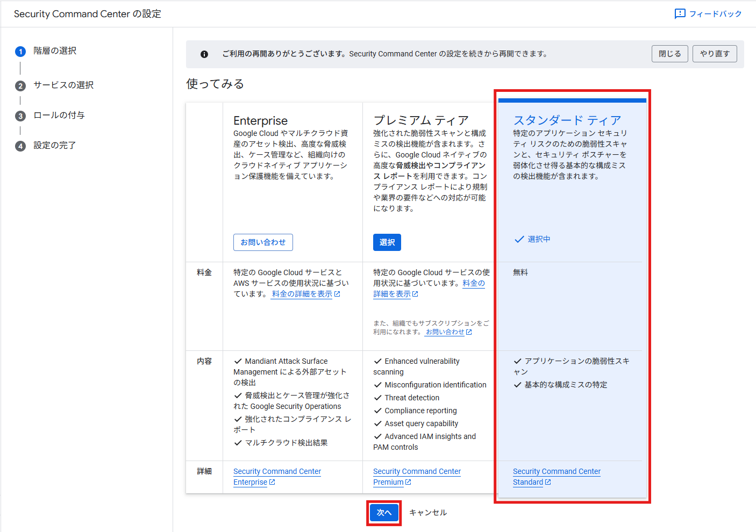Select the プレミアム ティア with 選択 button
The height and width of the screenshot is (532, 756).
pos(387,242)
